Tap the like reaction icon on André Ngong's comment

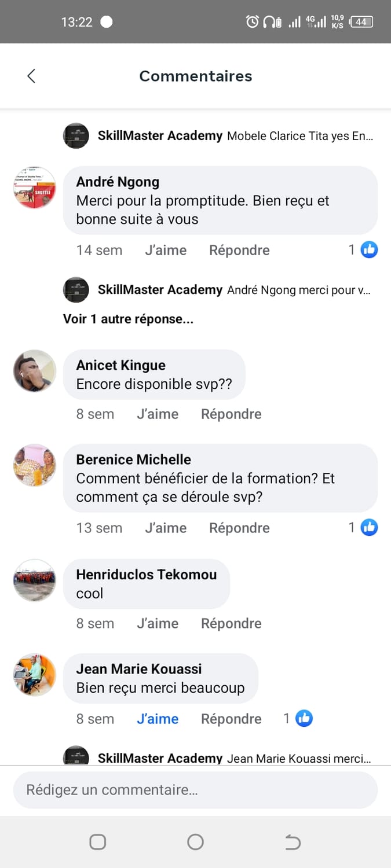pyautogui.click(x=369, y=250)
